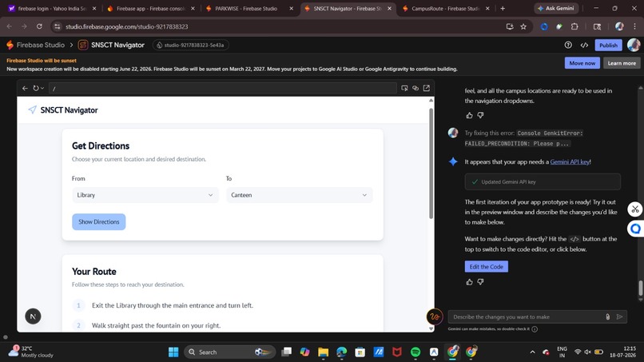Viewport: 644px width, 362px height.
Task: Open the Gemini API key link
Action: tap(570, 161)
